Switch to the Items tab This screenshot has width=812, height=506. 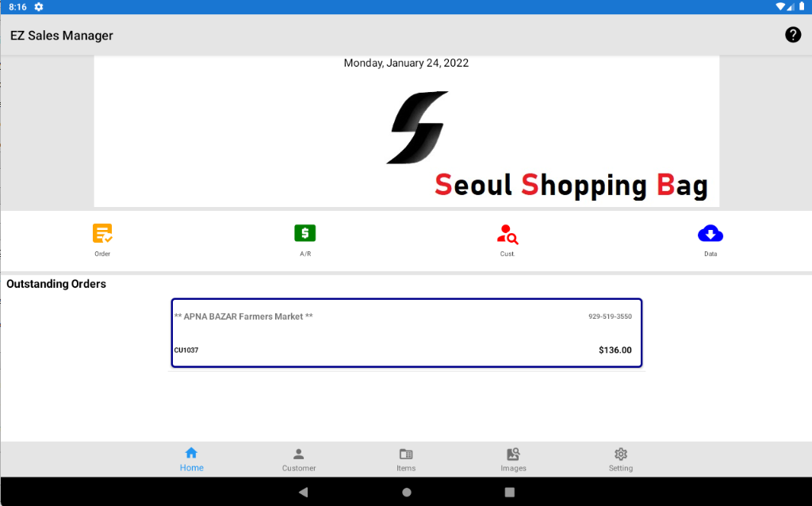(406, 459)
